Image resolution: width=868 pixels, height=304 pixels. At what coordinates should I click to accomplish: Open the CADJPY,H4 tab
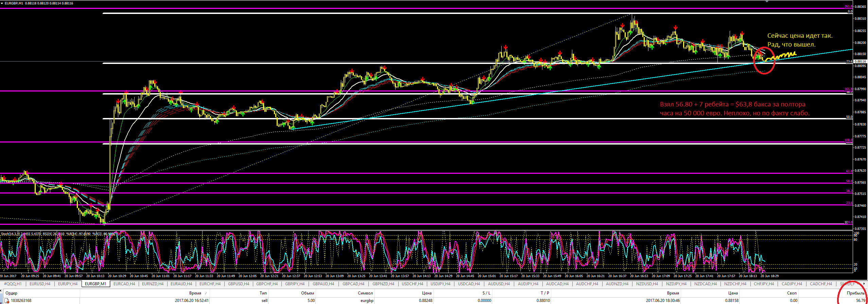pyautogui.click(x=792, y=284)
